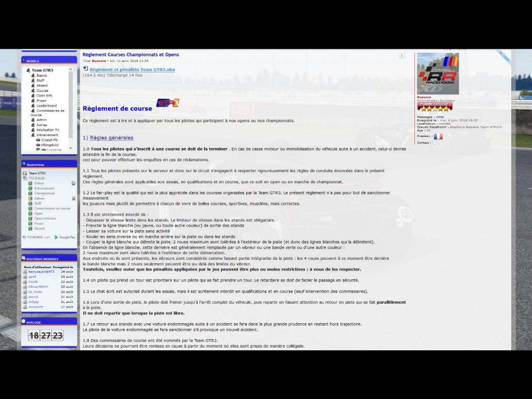Click the home icon beside Bistrot channel
The height and width of the screenshot is (399, 532).
click(73, 183)
